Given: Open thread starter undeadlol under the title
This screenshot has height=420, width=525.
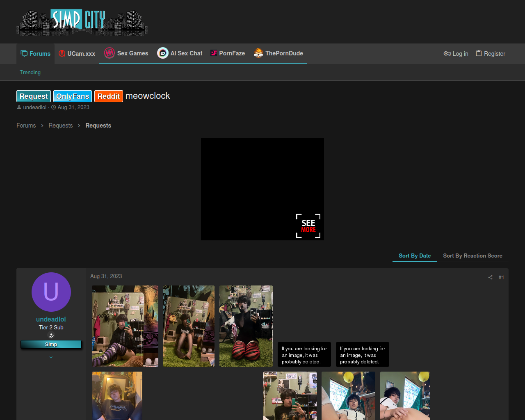Looking at the screenshot, I should click(35, 107).
